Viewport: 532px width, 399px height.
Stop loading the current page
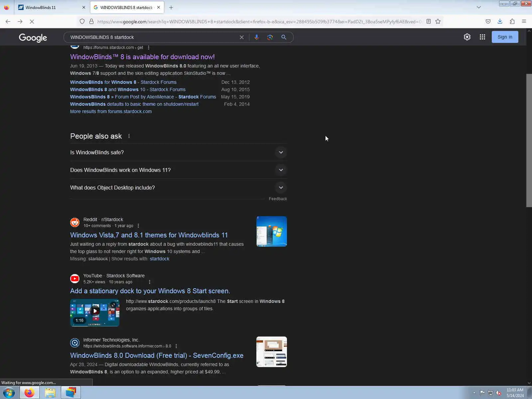[x=32, y=21]
